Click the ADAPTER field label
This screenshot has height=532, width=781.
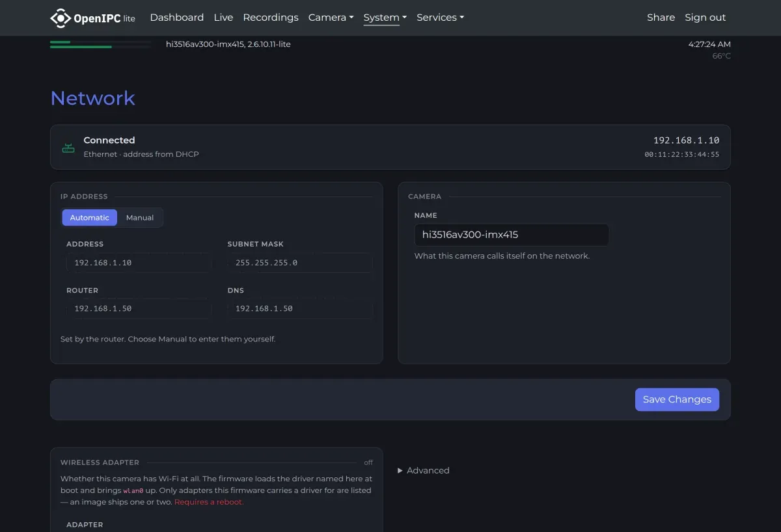click(x=85, y=525)
